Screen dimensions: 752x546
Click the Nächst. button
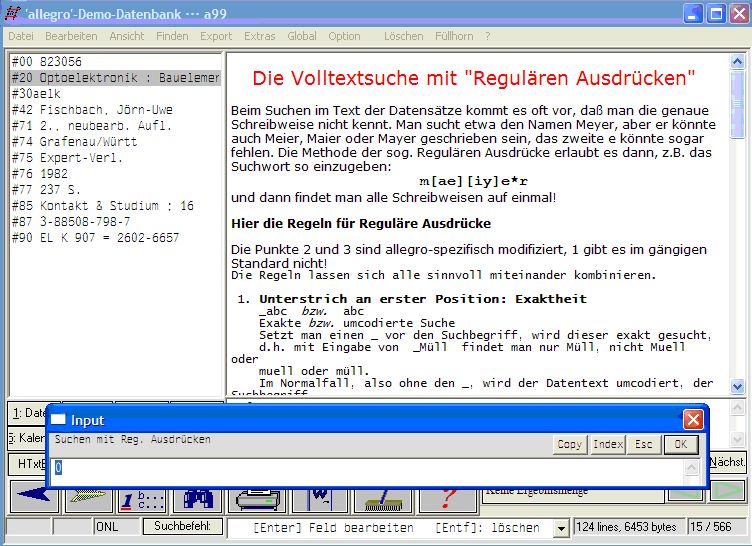tap(728, 462)
